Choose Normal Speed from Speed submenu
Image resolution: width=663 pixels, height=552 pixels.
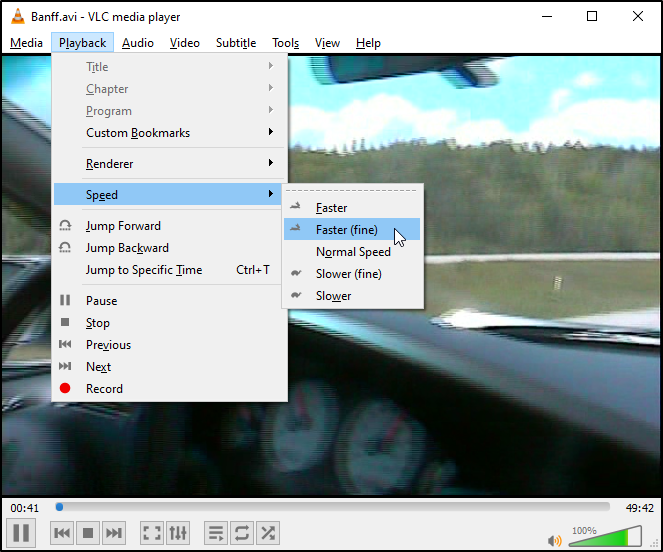(x=352, y=252)
